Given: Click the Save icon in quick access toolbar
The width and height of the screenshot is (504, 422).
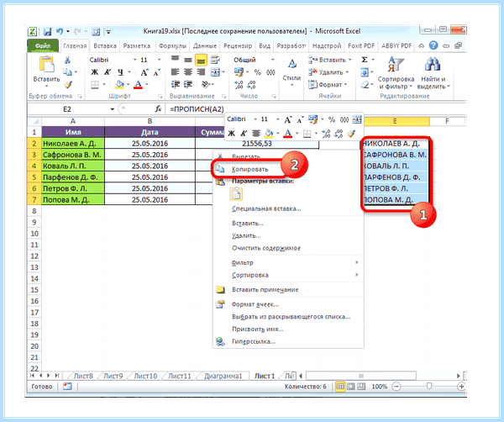Looking at the screenshot, I should (x=48, y=31).
